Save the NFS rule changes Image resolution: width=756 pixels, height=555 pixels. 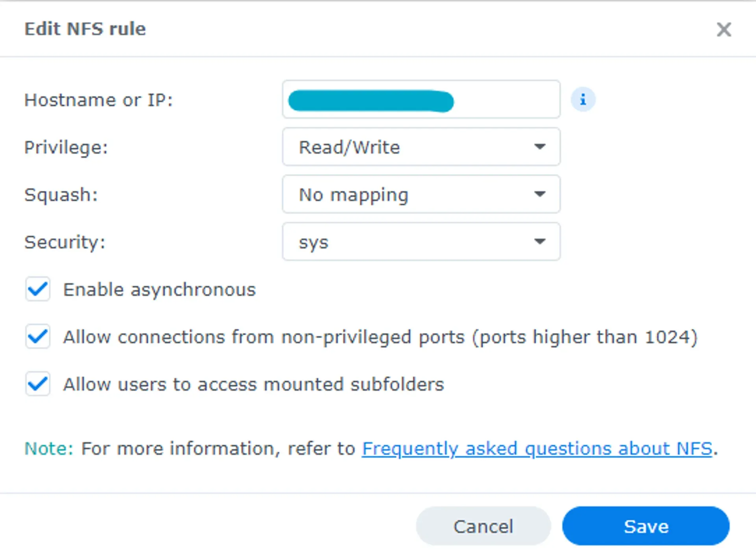646,526
